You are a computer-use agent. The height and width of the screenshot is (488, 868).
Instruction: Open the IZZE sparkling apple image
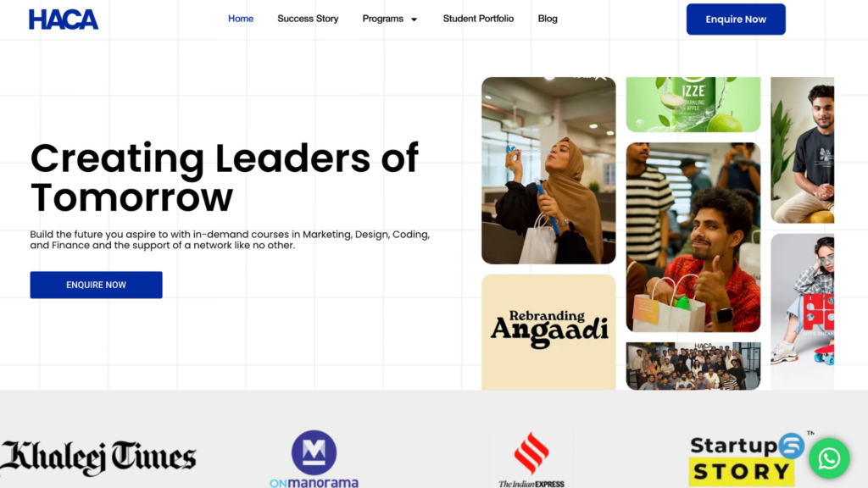click(x=693, y=104)
